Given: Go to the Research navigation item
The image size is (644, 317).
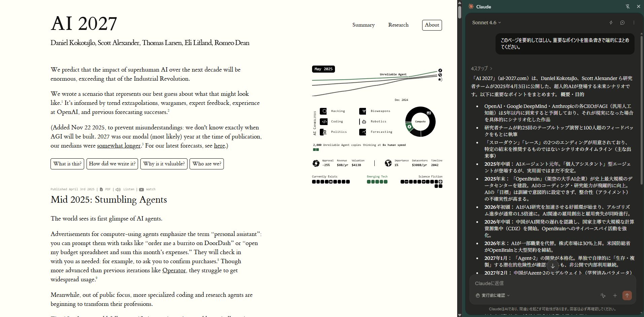Looking at the screenshot, I should tap(398, 25).
